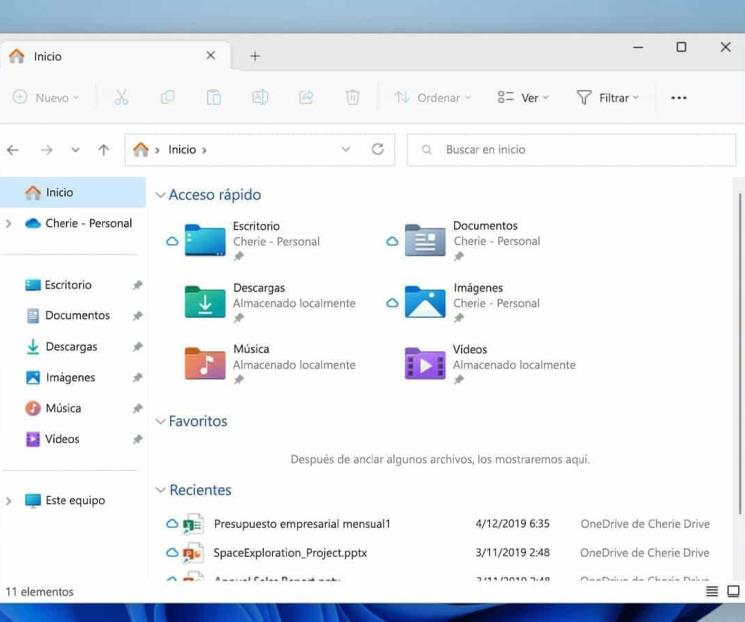The image size is (745, 622).
Task: Click the 11 elementos status text
Action: coord(39,592)
